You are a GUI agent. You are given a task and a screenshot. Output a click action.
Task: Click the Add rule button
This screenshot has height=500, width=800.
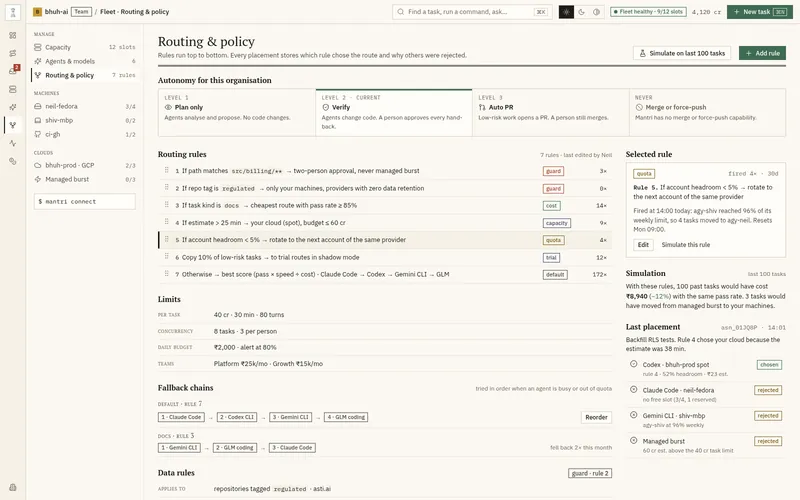[x=762, y=53]
